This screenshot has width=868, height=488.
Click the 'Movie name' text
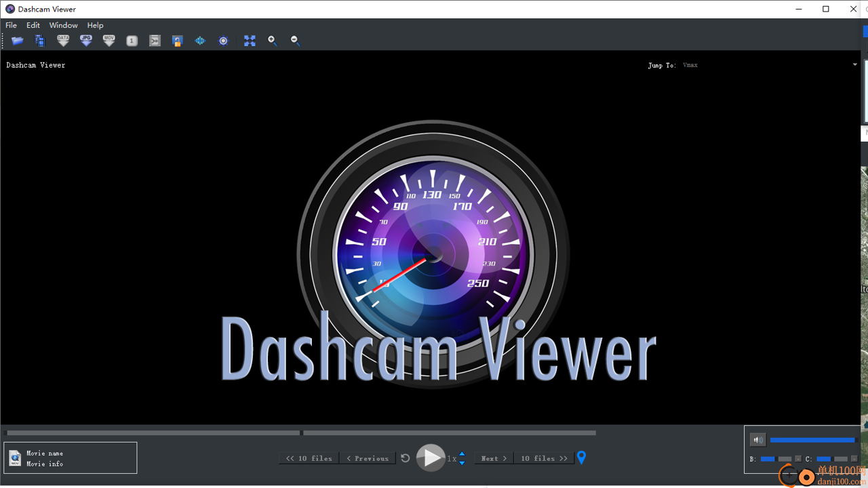click(45, 453)
